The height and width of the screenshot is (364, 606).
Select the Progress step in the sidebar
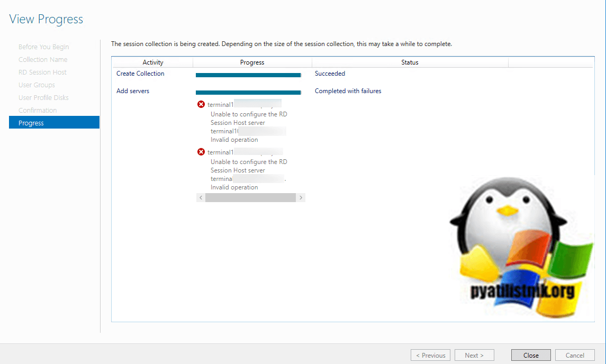click(x=54, y=123)
